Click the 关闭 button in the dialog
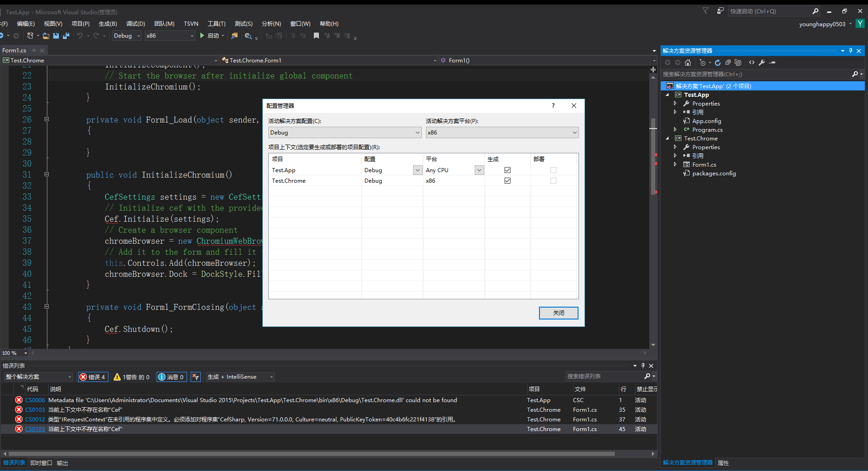The image size is (868, 471). pos(558,313)
